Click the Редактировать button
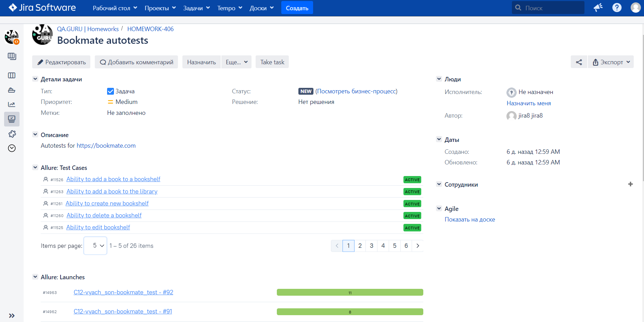644x322 pixels. pos(61,62)
